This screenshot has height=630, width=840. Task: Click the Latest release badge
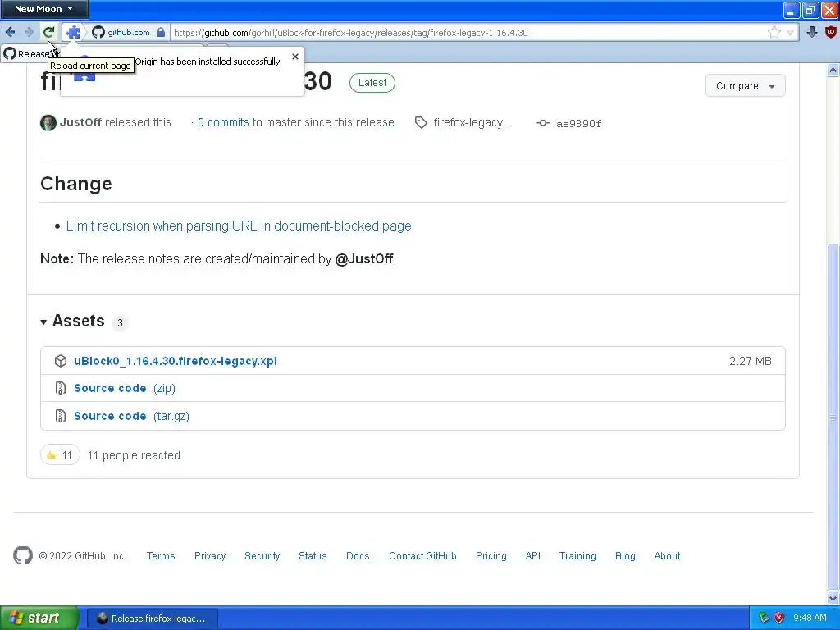click(372, 83)
